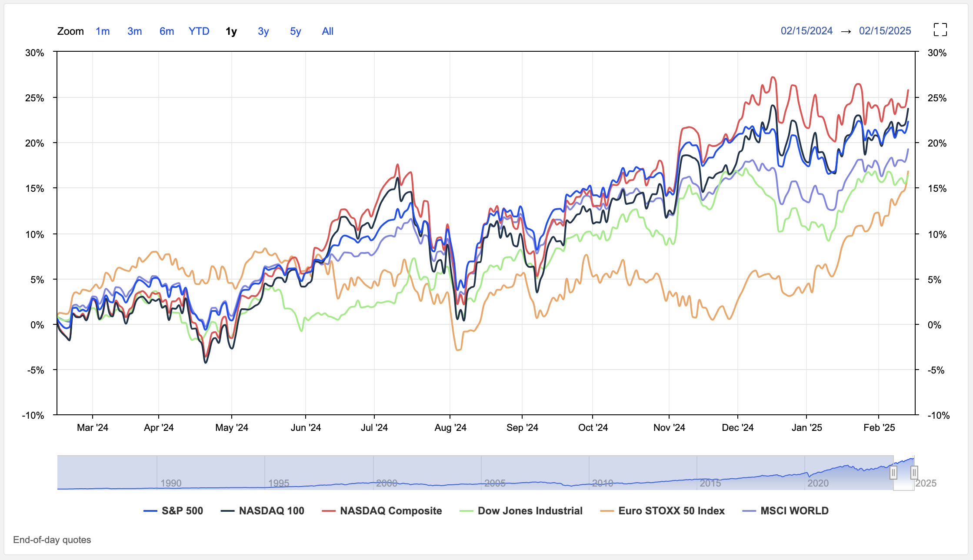The height and width of the screenshot is (560, 973).
Task: Grab the left navigator range handle
Action: point(893,473)
